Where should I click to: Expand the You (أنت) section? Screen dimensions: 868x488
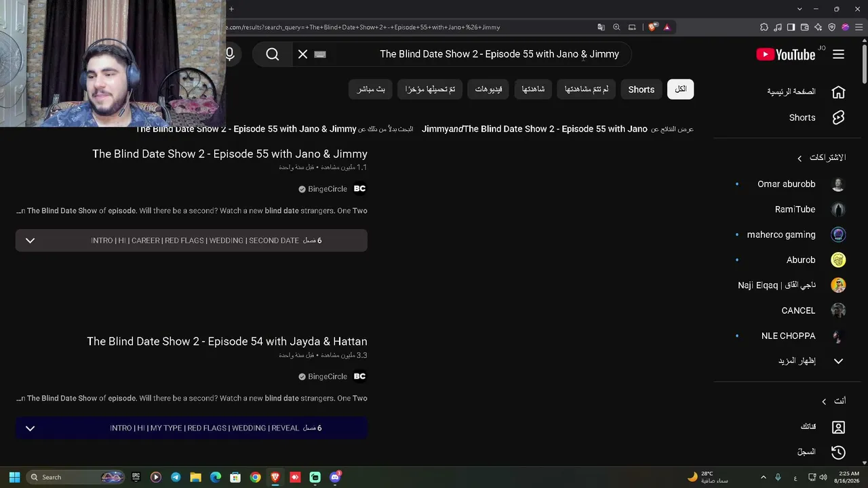824,401
